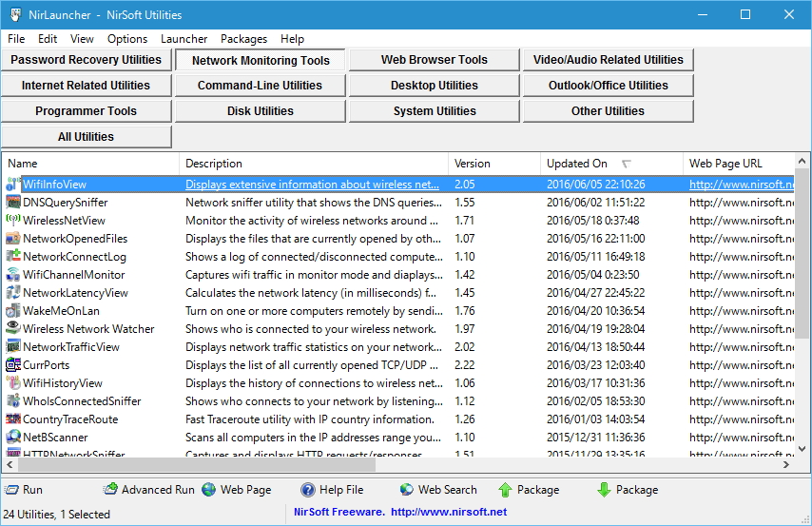Click the DNSQuerySniffer utility icon
Screen dimensions: 812x526
coord(13,202)
